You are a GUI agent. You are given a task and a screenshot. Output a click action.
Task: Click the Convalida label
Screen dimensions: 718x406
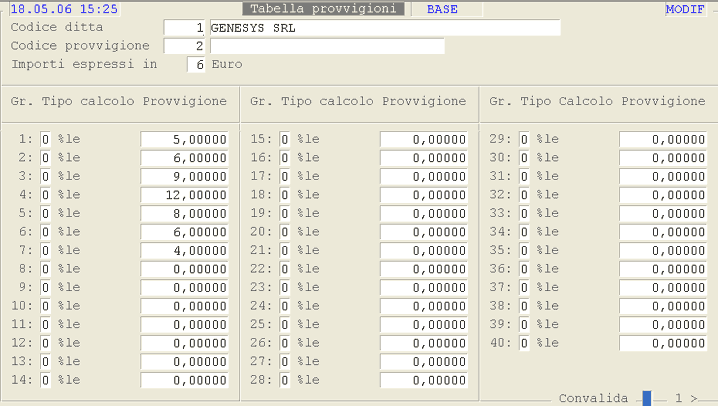(593, 398)
